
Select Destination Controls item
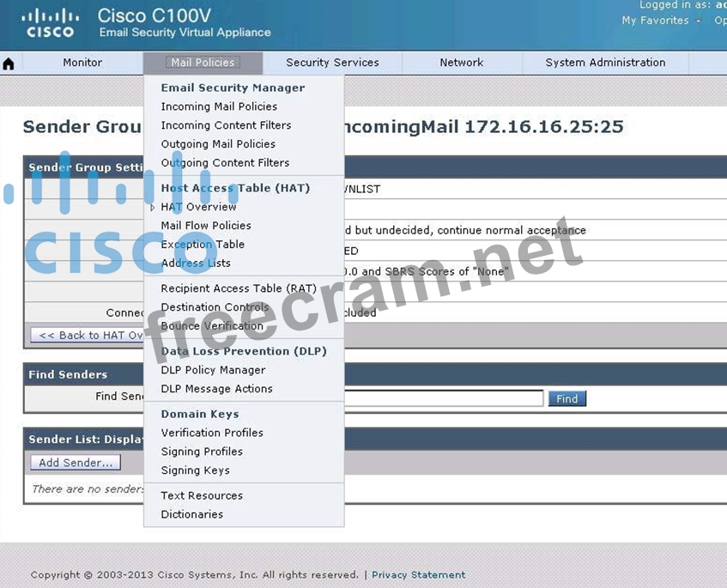[215, 307]
